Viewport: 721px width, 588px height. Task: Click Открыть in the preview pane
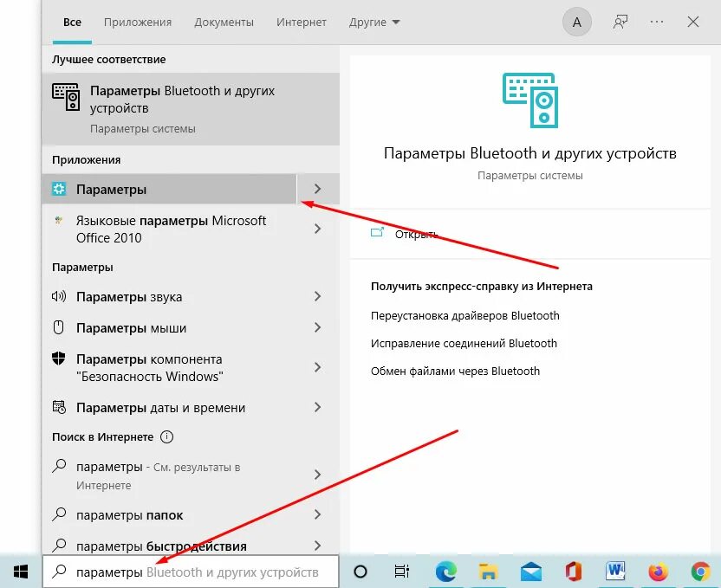[x=415, y=235]
